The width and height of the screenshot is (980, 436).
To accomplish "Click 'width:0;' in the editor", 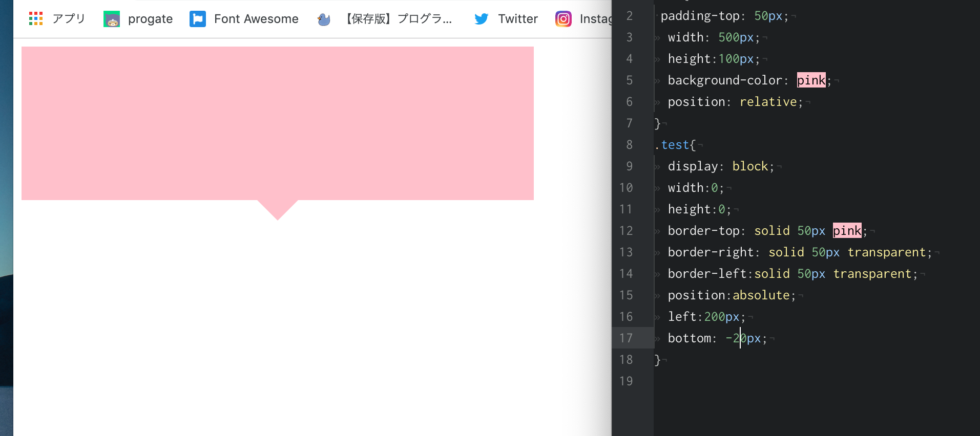I will click(x=696, y=188).
